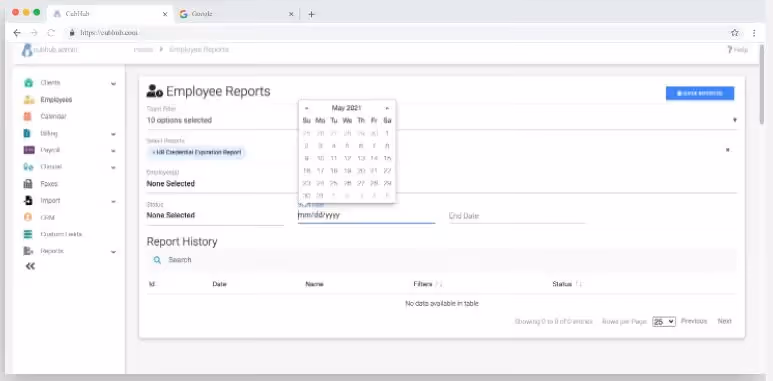The height and width of the screenshot is (381, 773).
Task: Click the Help link in header
Action: [738, 50]
